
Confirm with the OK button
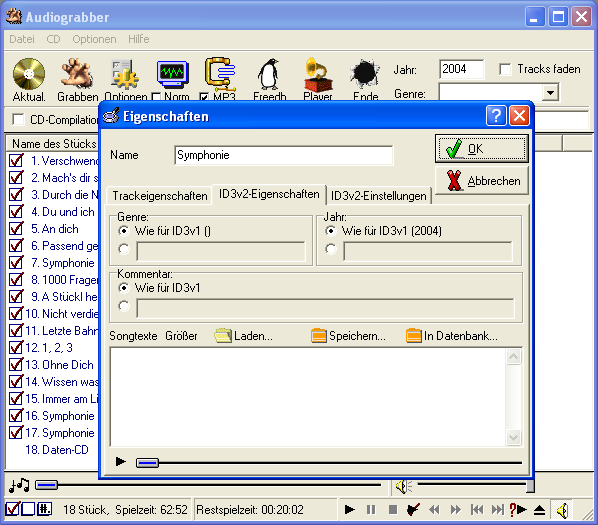tap(481, 149)
